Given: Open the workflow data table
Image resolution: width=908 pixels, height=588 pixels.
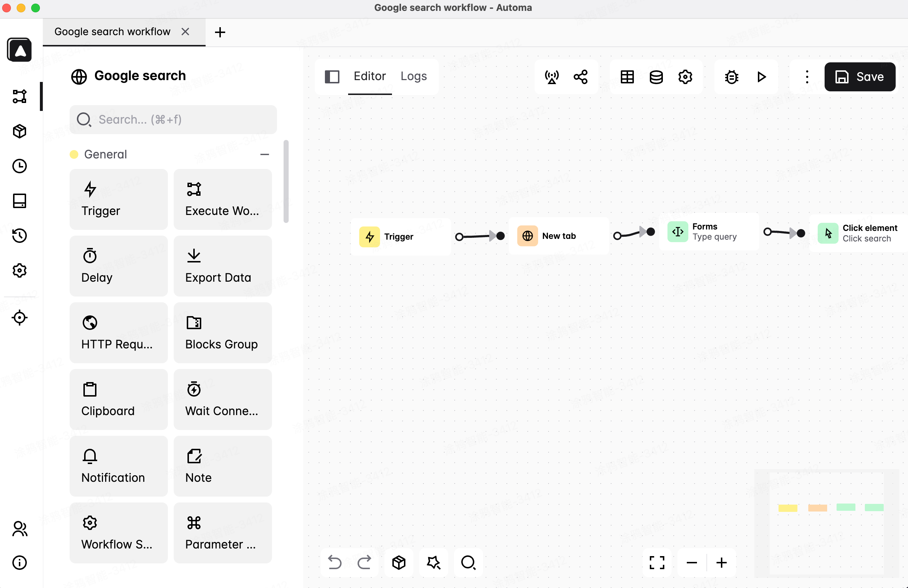Looking at the screenshot, I should (x=627, y=76).
